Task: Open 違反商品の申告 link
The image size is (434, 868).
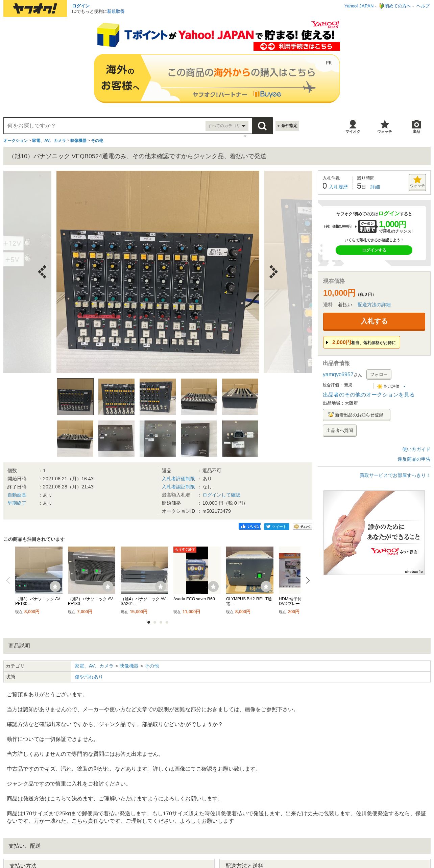Action: tap(414, 459)
